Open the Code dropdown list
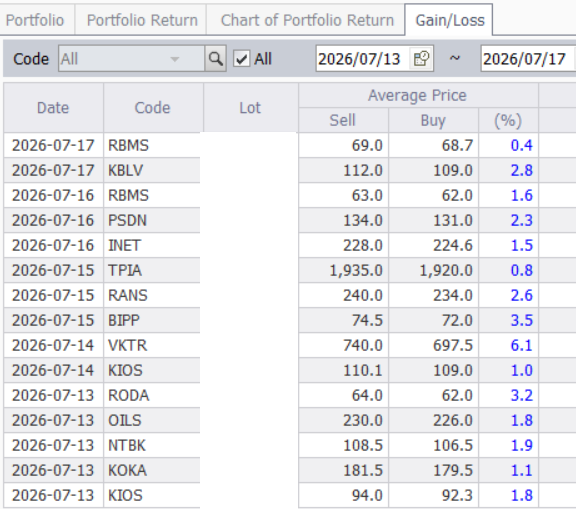 [175, 59]
